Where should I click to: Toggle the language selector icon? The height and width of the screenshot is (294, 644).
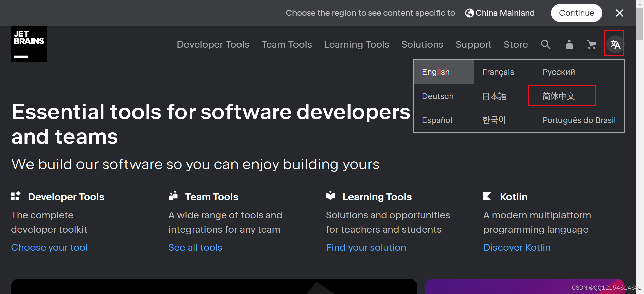pyautogui.click(x=615, y=44)
